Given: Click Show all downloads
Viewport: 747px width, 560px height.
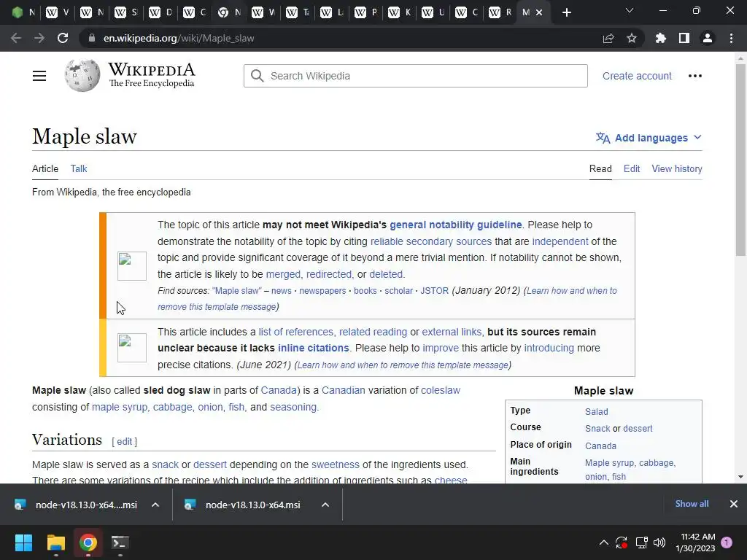Looking at the screenshot, I should pyautogui.click(x=692, y=504).
